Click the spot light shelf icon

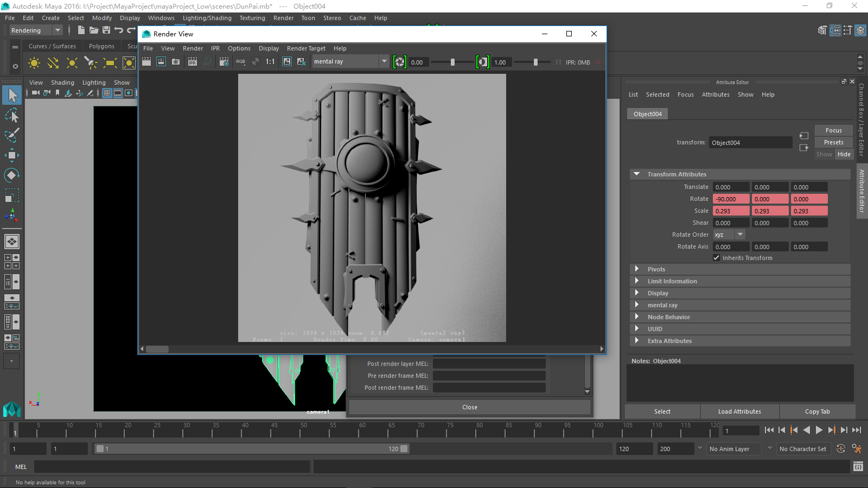[x=91, y=63]
